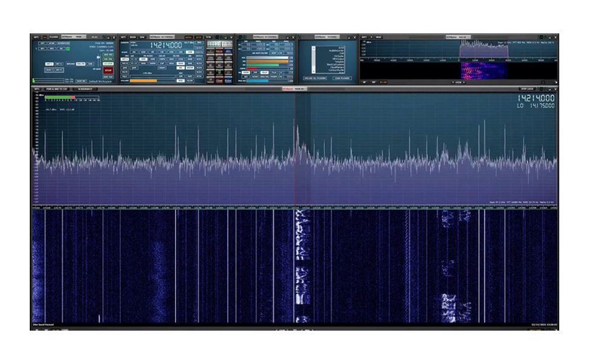This screenshot has width=589, height=364.
Task: Click UNLOAD ALL PLUGINS button
Action: click(315, 78)
